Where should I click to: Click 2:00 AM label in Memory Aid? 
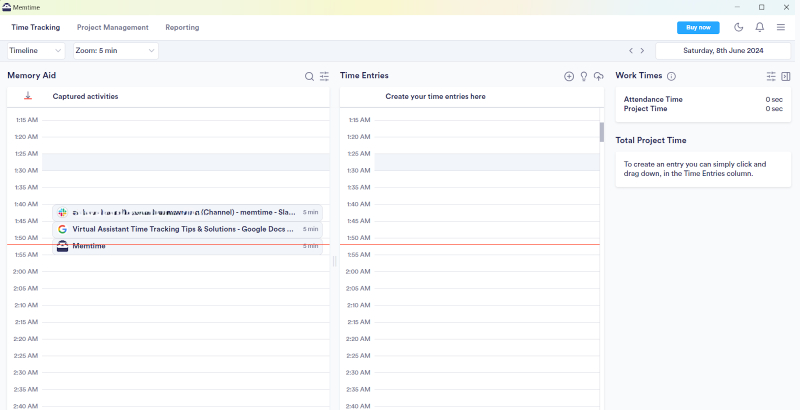point(26,271)
